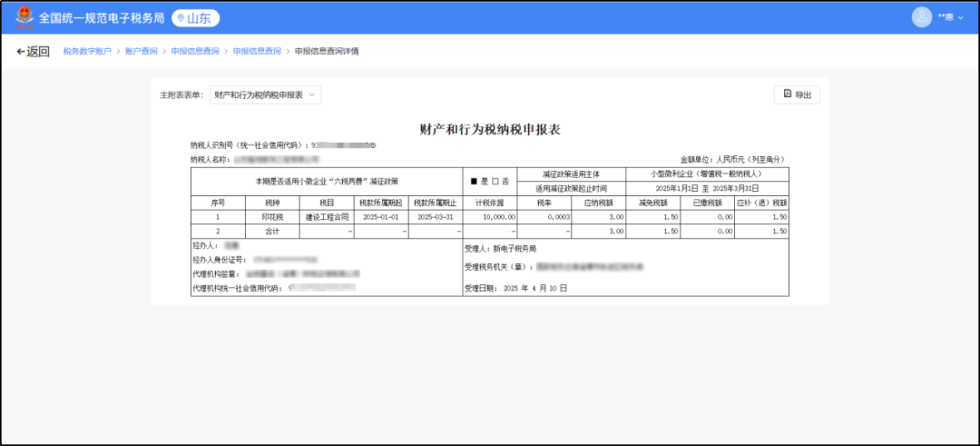This screenshot has height=446, width=980.
Task: Go to 账户查询 breadcrumb
Action: pos(142,51)
